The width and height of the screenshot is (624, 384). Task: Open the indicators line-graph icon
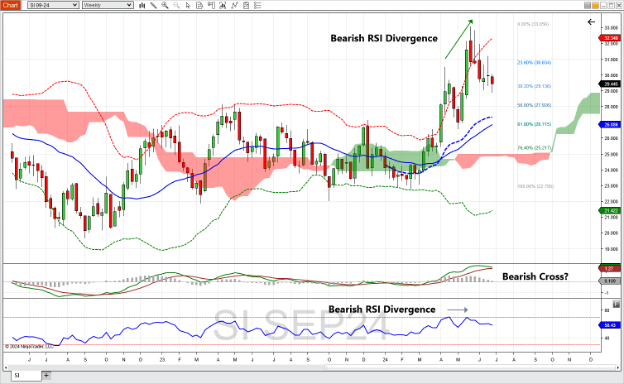[x=234, y=5]
